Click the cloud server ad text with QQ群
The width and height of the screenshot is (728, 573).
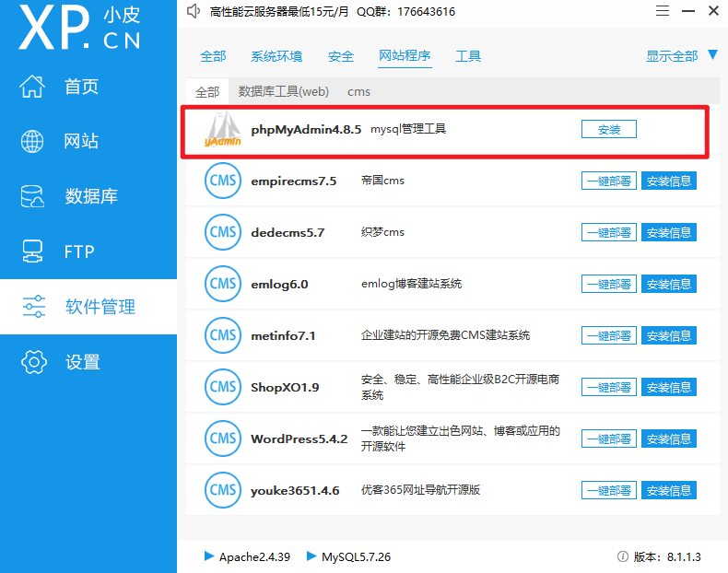click(x=333, y=12)
